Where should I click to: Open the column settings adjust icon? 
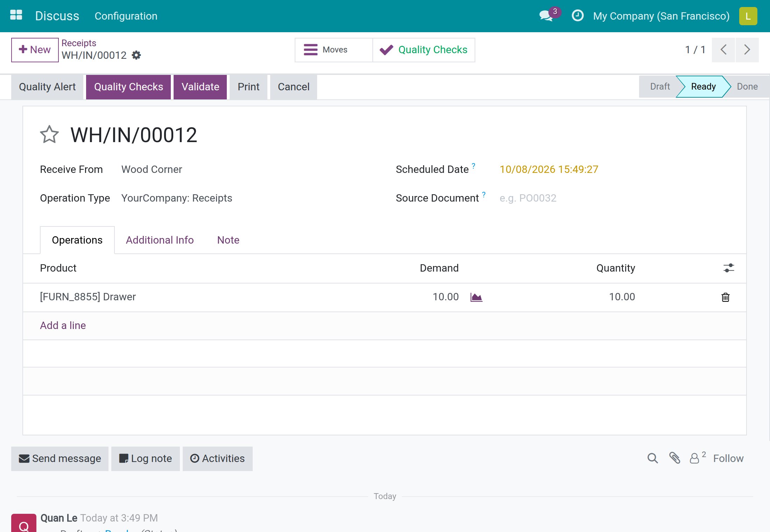coord(729,268)
